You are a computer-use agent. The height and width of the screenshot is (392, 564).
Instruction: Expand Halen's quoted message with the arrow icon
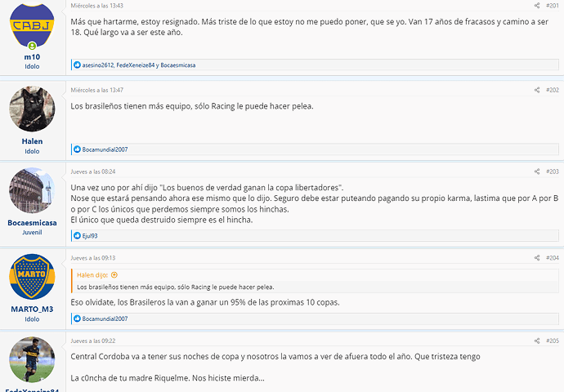(x=114, y=275)
